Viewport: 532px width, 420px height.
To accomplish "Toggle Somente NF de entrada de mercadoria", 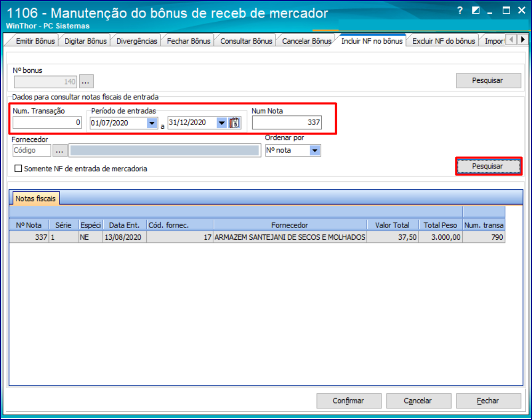I will [x=18, y=169].
